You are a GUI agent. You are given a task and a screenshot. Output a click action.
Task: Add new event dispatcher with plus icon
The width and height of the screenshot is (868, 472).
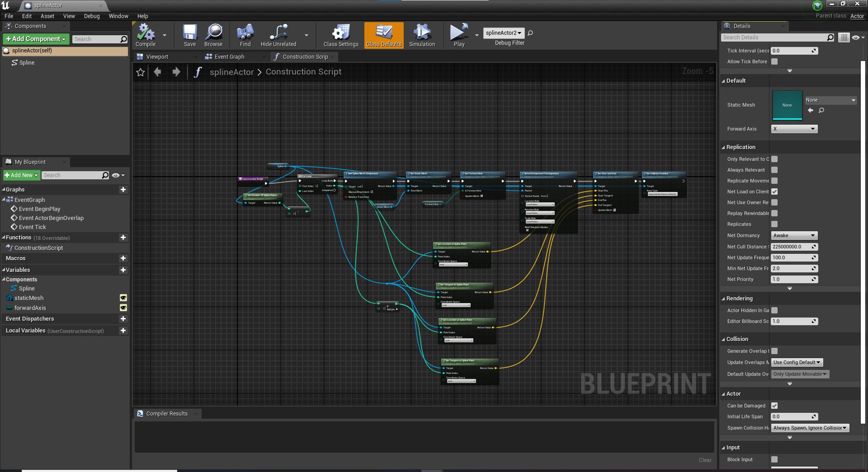coord(123,319)
